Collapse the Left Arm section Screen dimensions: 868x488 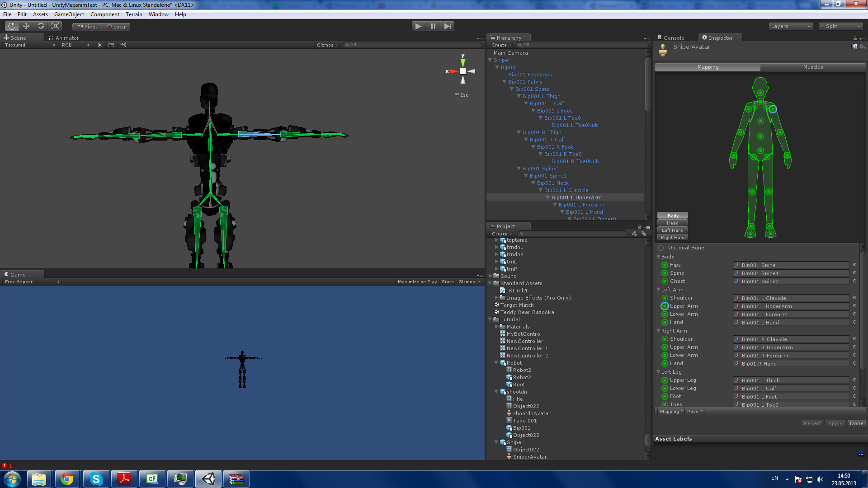tap(659, 290)
